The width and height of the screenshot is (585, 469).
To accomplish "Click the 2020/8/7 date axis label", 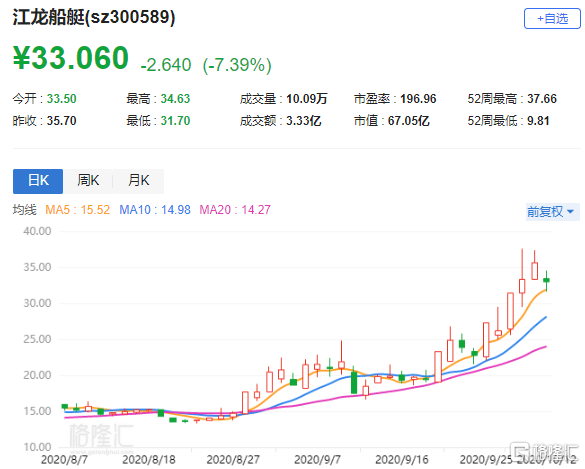I will (64, 460).
